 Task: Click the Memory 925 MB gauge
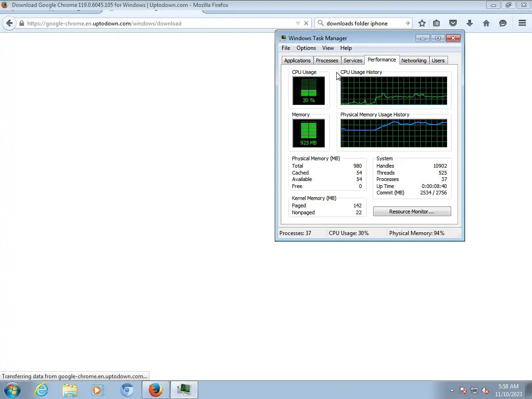coord(308,133)
